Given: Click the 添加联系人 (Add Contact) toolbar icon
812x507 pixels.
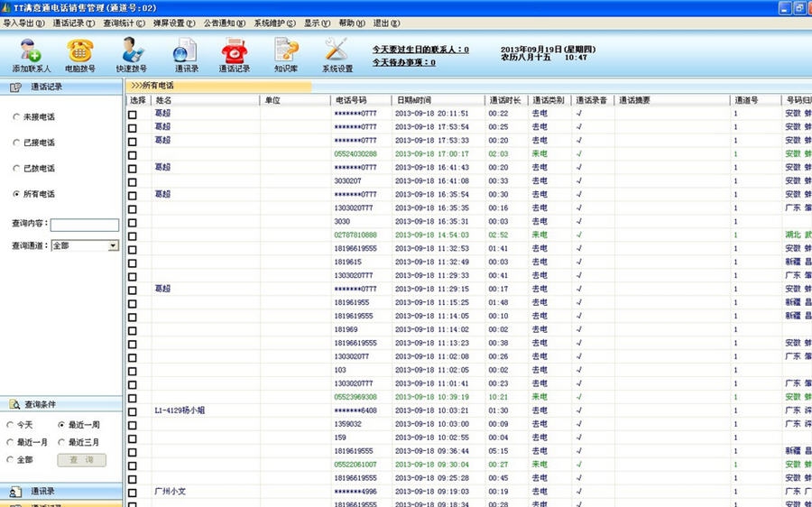Looking at the screenshot, I should (x=32, y=52).
